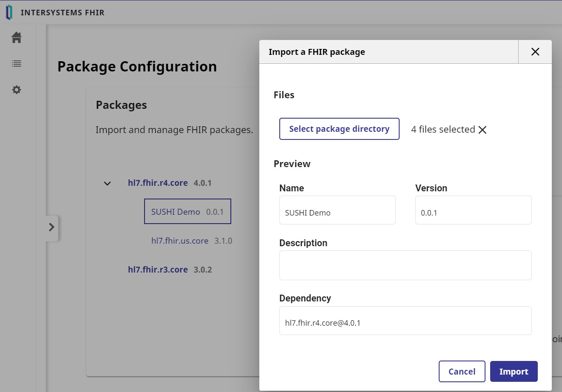This screenshot has height=392, width=562.
Task: Select the hl7.fhir.r4.core package
Action: pos(158,183)
